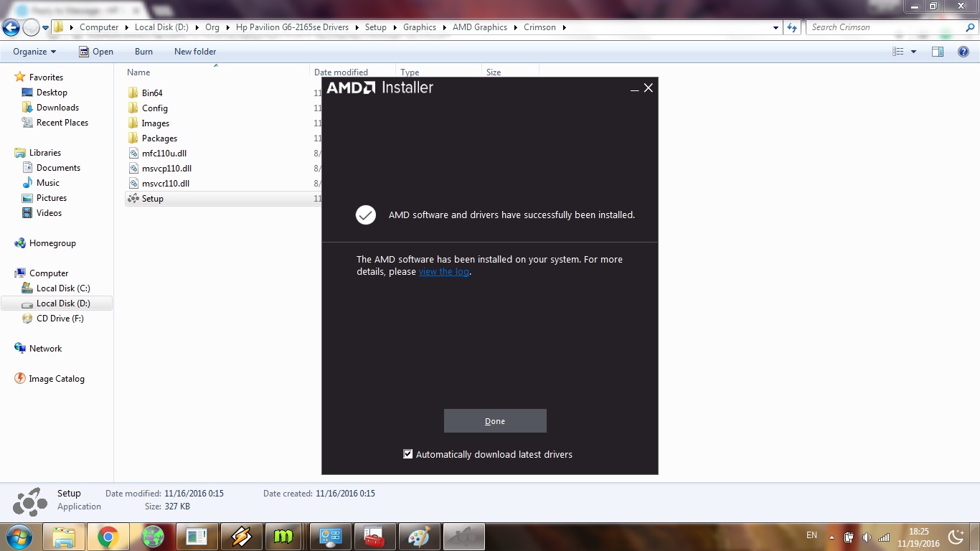Click the volume speaker tray icon
Image resolution: width=980 pixels, height=551 pixels.
tap(867, 537)
